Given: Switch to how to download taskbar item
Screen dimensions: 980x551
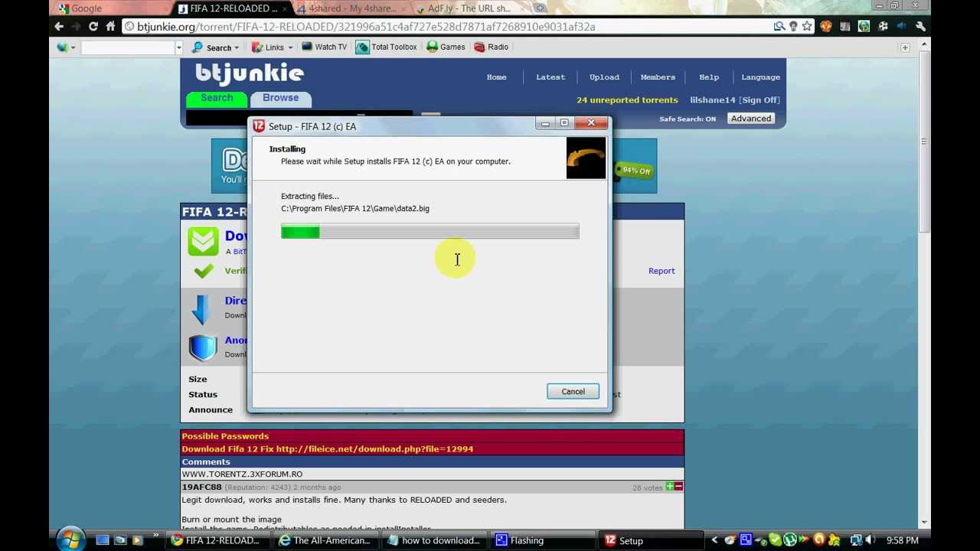Looking at the screenshot, I should (x=435, y=540).
